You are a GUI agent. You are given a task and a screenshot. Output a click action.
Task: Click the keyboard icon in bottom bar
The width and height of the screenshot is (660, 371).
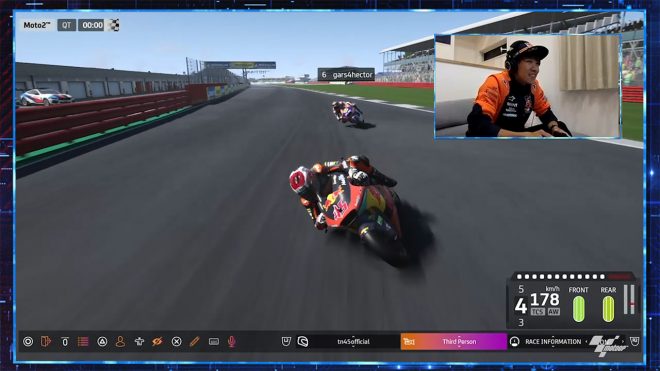(x=213, y=342)
